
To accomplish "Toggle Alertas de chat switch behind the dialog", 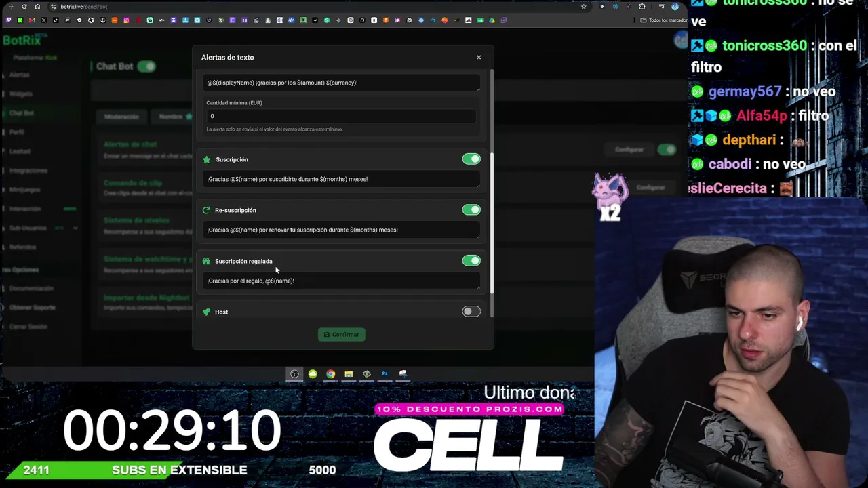I will (x=667, y=150).
